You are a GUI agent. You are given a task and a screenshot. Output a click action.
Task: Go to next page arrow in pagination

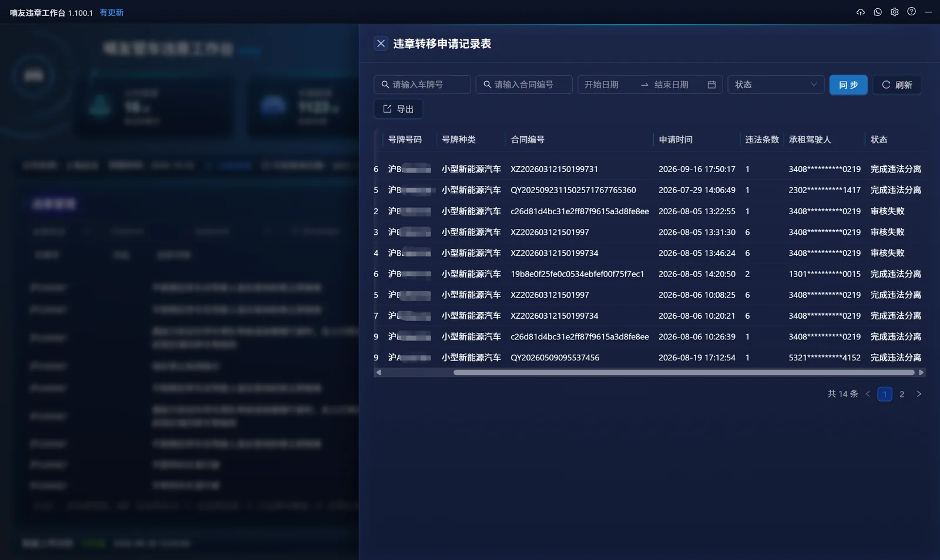(x=919, y=394)
